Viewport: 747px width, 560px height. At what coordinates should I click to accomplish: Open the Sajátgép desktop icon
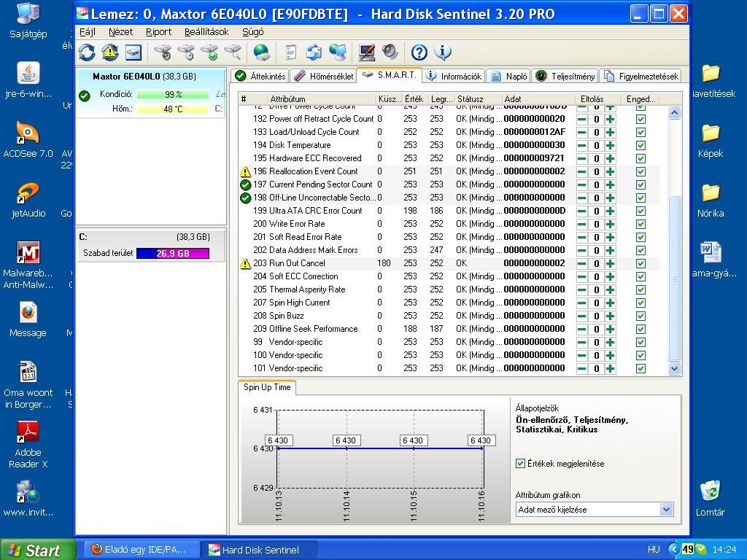[x=28, y=20]
